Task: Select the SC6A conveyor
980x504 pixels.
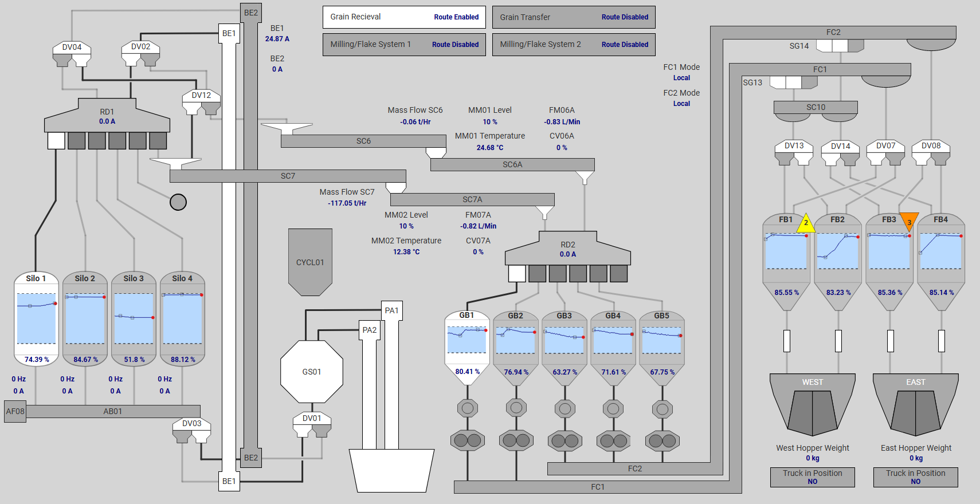Action: point(512,164)
